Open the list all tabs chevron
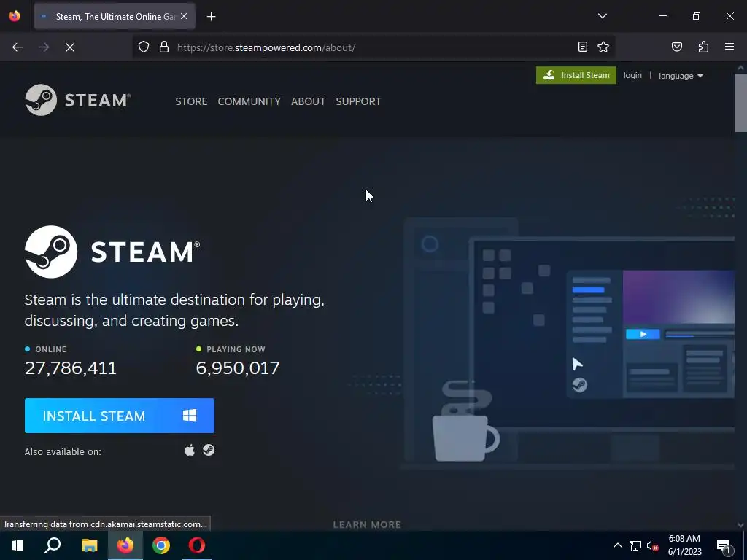The width and height of the screenshot is (747, 560). (602, 16)
